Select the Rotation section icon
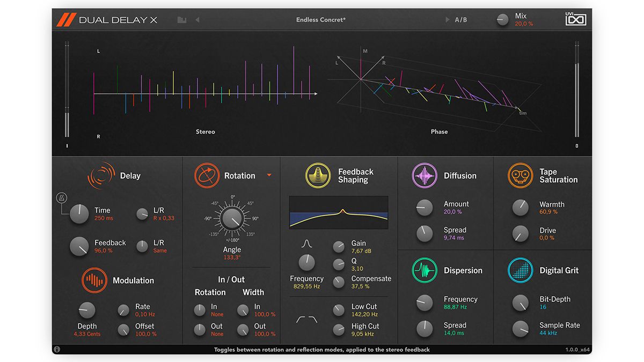The height and width of the screenshot is (362, 644). tap(207, 175)
